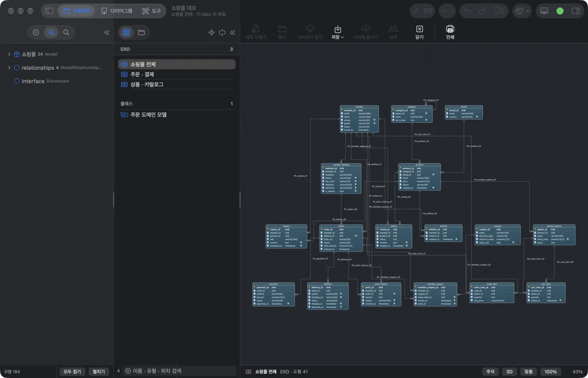This screenshot has width=588, height=378.
Task: Open the 도구 tab
Action: coord(151,11)
